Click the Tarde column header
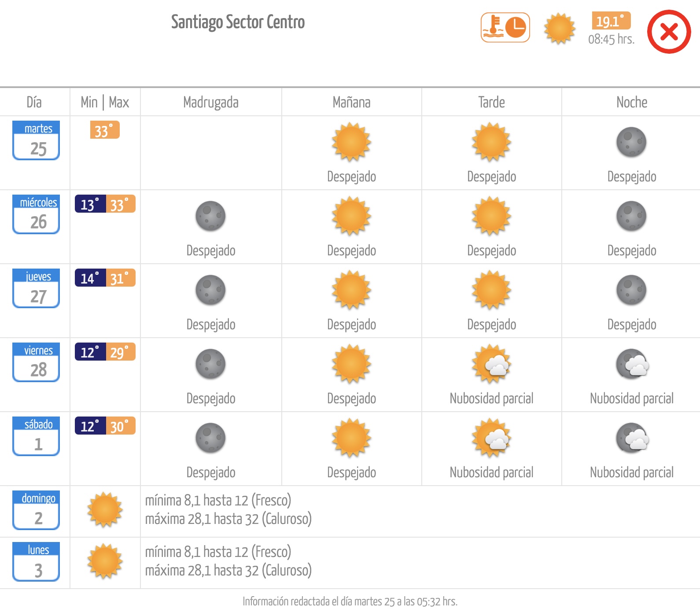This screenshot has height=612, width=700. 492,102
